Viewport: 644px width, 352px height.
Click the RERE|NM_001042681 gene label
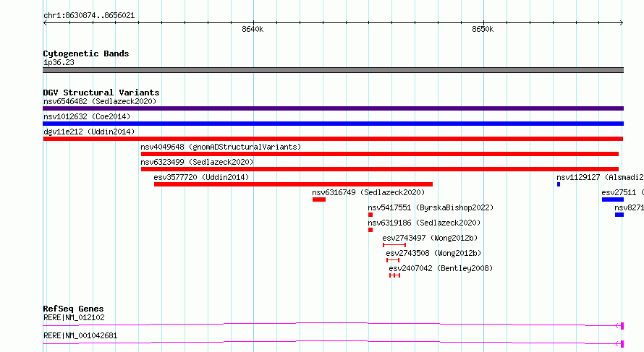click(80, 335)
